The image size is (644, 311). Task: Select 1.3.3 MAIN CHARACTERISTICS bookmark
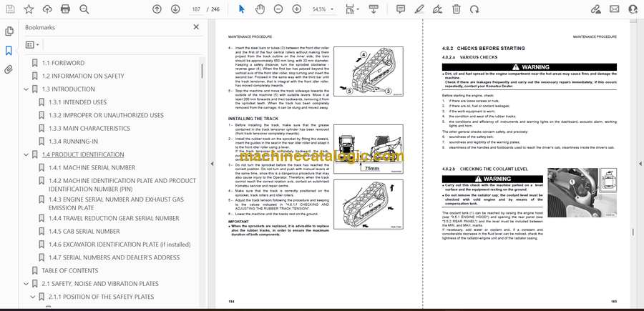tap(89, 129)
